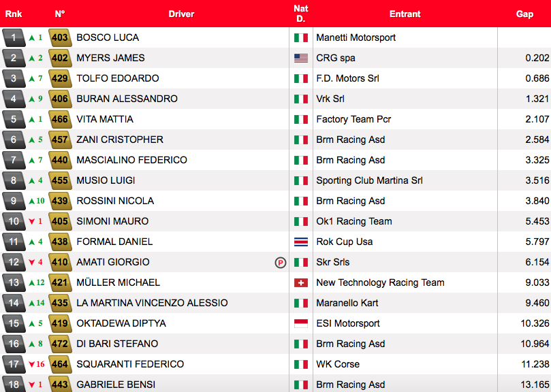Image resolution: width=551 pixels, height=392 pixels.
Task: Click the Indonesian flag for Oktadewa Diptya
Action: tap(301, 323)
